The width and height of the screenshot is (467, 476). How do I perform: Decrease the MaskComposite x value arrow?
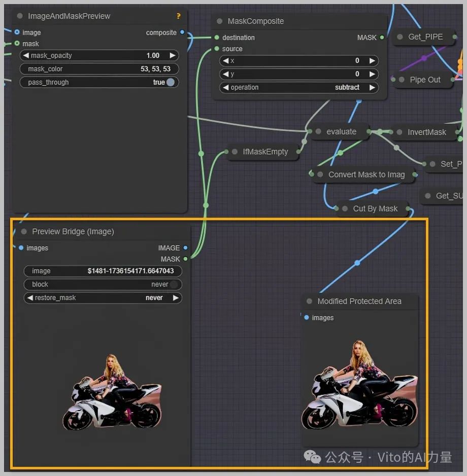tap(225, 61)
